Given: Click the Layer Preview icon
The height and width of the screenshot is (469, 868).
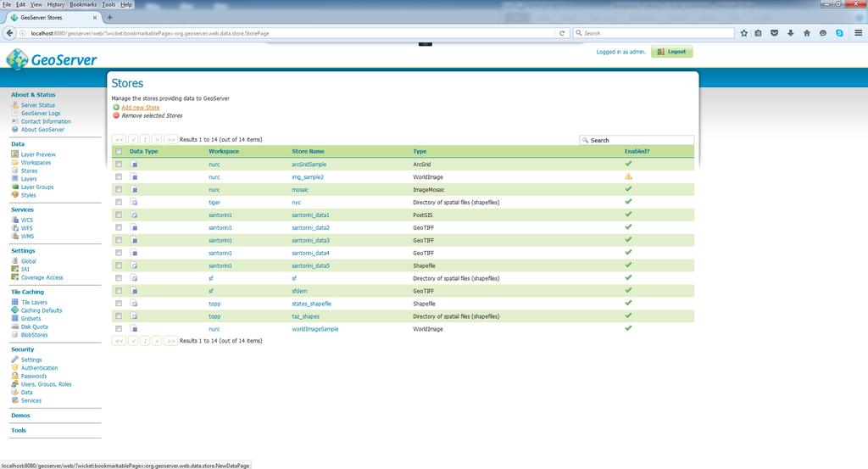Looking at the screenshot, I should pyautogui.click(x=15, y=154).
